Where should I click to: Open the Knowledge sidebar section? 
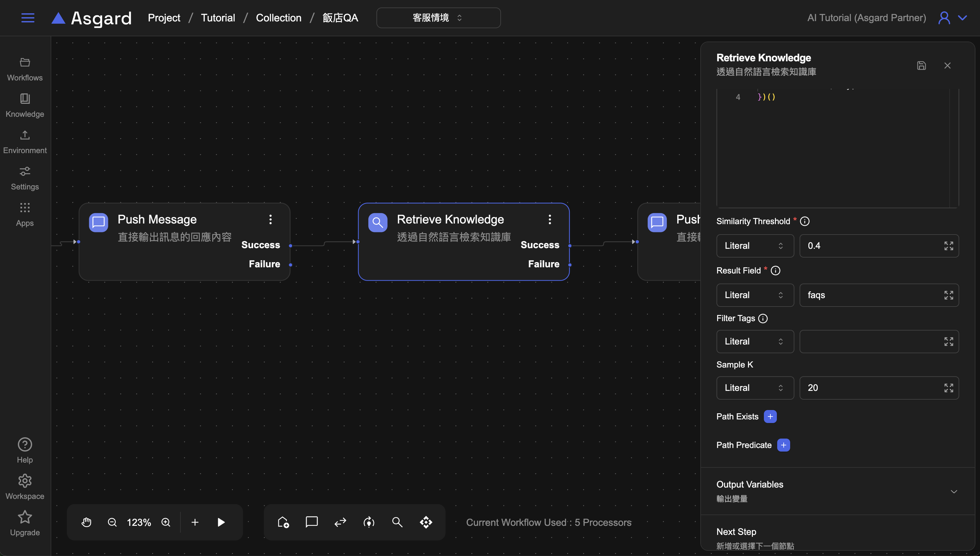(x=25, y=105)
